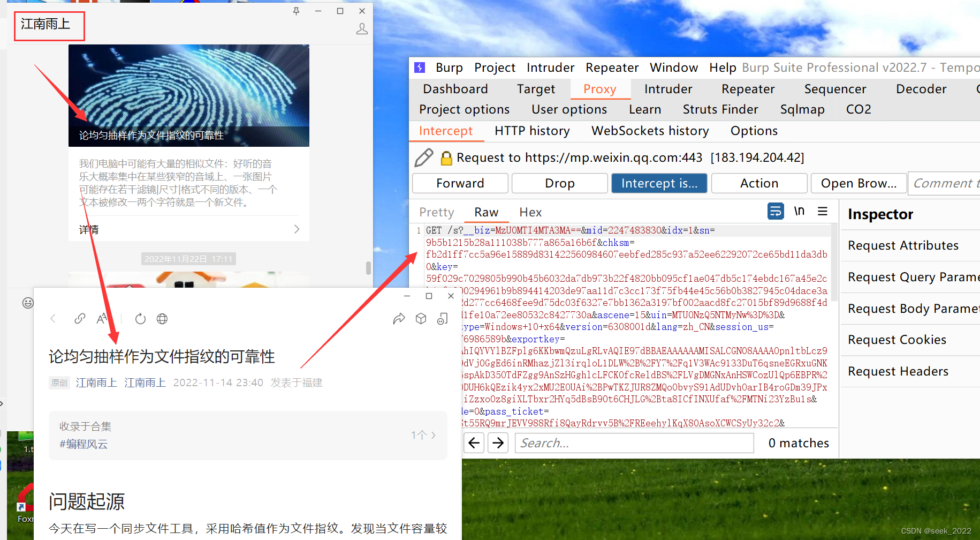Viewport: 980px width, 540px height.
Task: Switch to the Decoder tab
Action: [921, 89]
